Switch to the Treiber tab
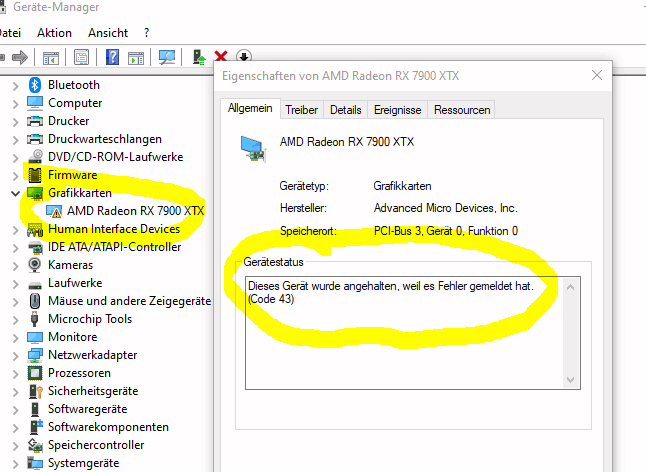The image size is (646, 472). click(302, 110)
